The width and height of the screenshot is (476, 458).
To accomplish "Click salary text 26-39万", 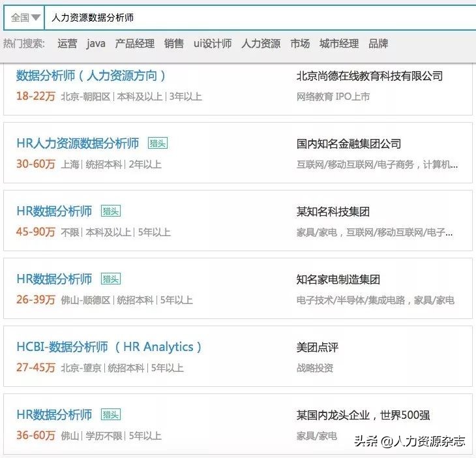I will click(36, 299).
